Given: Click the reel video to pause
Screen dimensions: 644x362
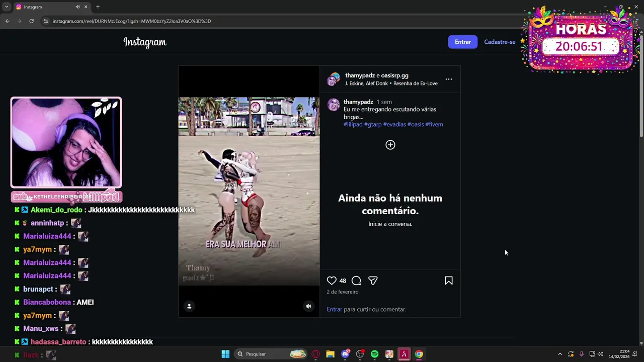Looking at the screenshot, I should [x=249, y=191].
